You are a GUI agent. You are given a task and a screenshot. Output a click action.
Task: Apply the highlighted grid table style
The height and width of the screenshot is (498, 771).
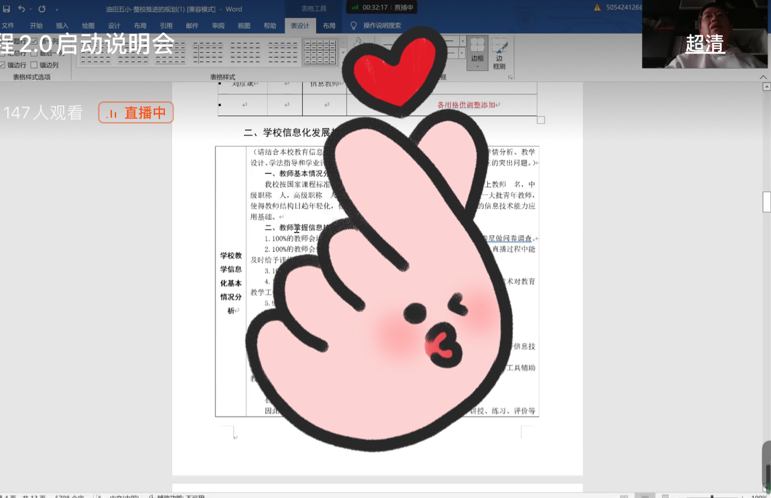[320, 52]
